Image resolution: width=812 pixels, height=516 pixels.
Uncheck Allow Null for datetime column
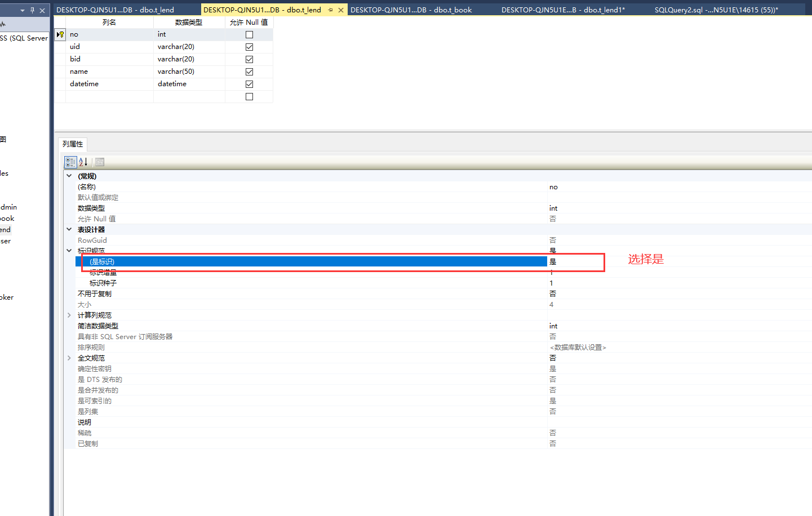click(249, 84)
